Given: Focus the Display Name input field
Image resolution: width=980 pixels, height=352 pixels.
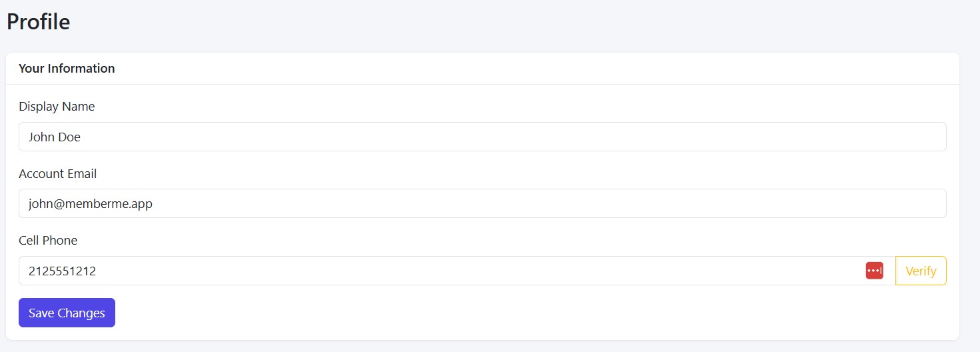Looking at the screenshot, I should click(482, 137).
